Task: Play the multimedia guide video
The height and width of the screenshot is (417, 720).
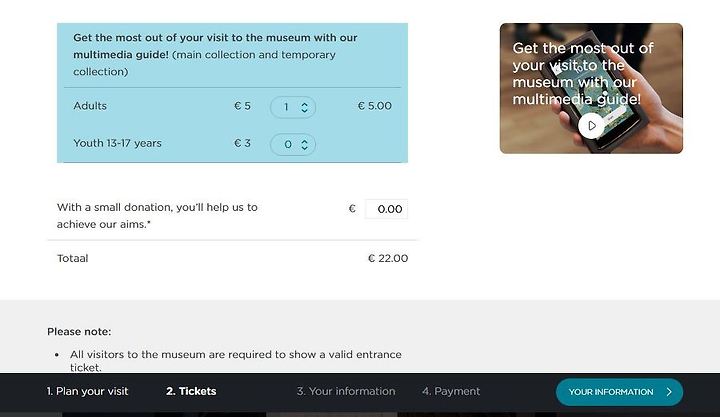Action: click(591, 125)
